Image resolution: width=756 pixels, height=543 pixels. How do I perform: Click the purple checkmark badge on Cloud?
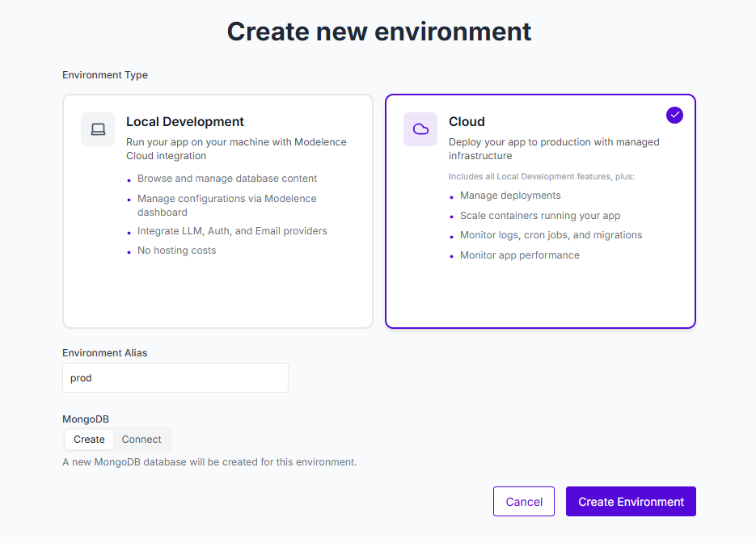674,115
